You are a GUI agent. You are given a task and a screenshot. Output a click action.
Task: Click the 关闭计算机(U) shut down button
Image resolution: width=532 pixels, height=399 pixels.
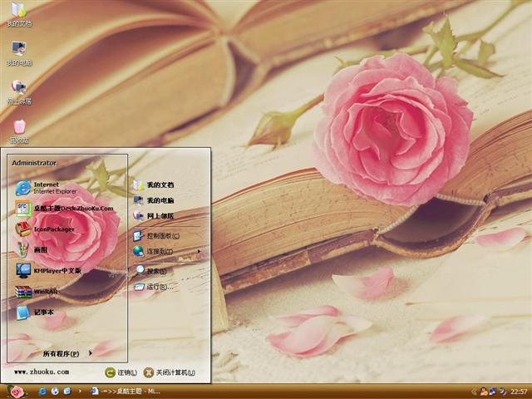point(170,372)
